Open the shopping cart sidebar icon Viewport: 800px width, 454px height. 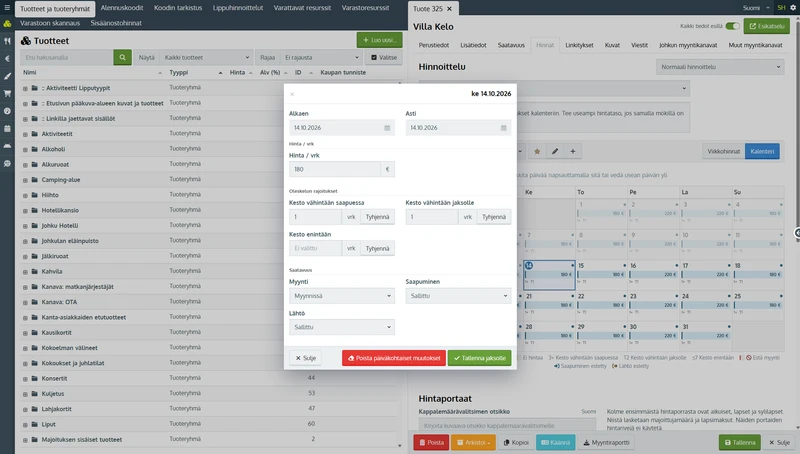coord(7,93)
